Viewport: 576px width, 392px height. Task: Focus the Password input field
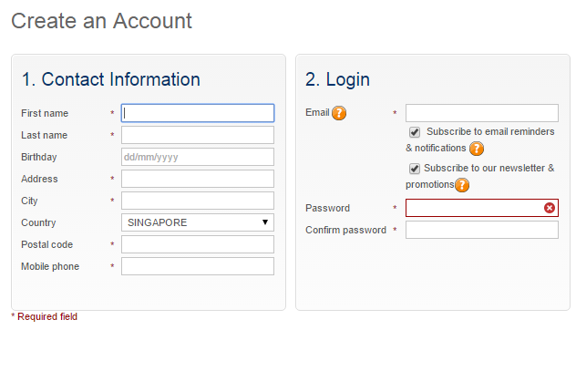point(474,208)
